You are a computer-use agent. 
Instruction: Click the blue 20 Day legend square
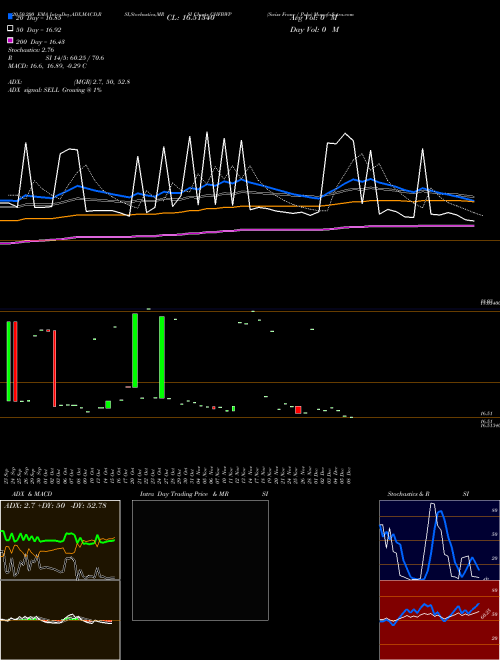click(x=10, y=17)
